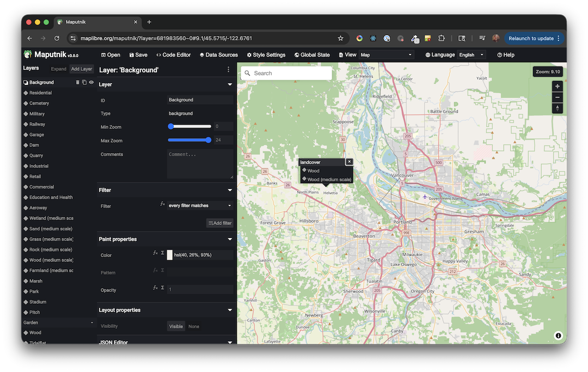This screenshot has width=588, height=372.
Task: Open Style Settings from the top bar
Action: [266, 54]
